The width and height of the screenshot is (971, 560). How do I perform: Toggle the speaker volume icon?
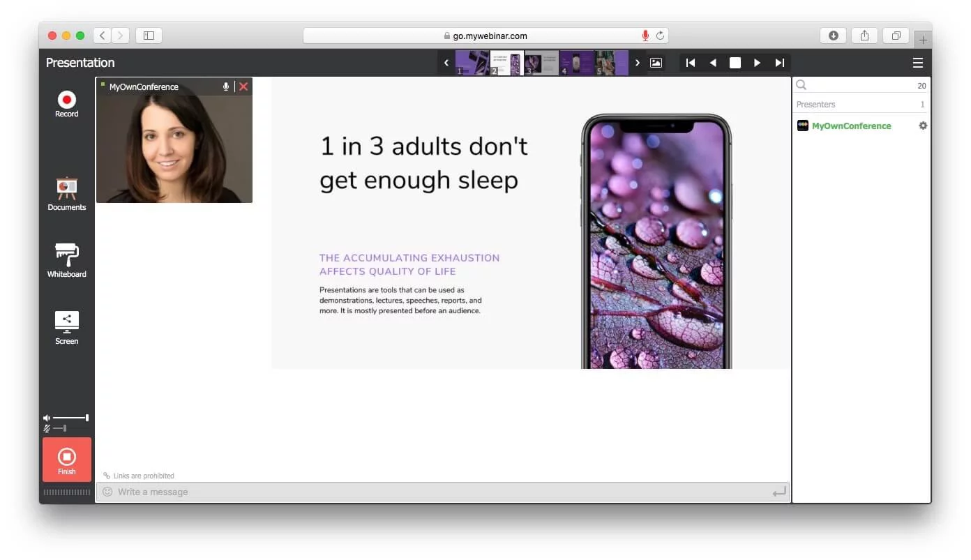pyautogui.click(x=47, y=418)
